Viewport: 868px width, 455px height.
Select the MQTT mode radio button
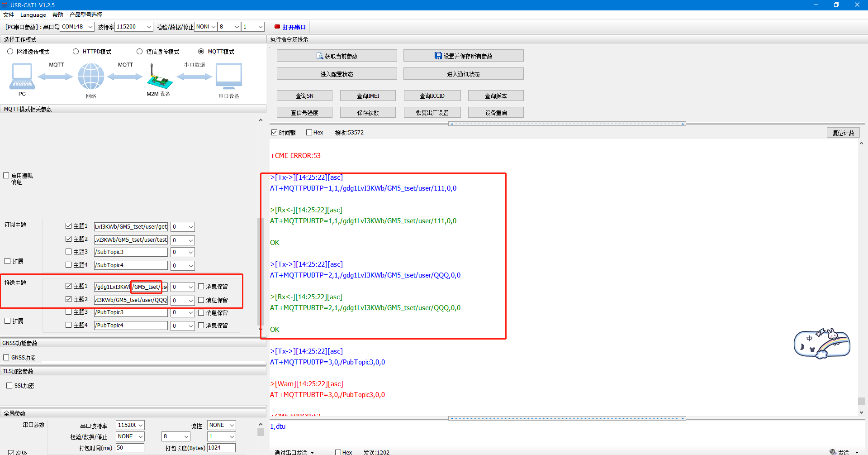[201, 52]
